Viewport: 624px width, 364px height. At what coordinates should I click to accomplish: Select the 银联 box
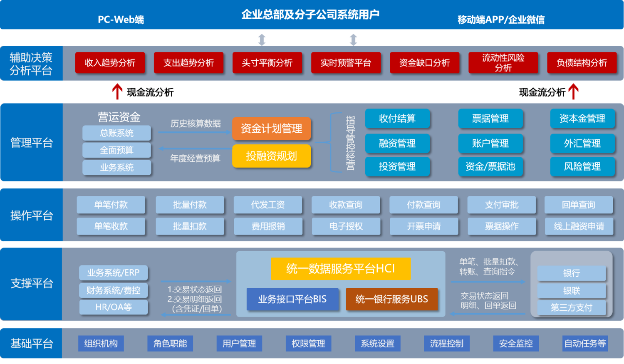coord(571,291)
